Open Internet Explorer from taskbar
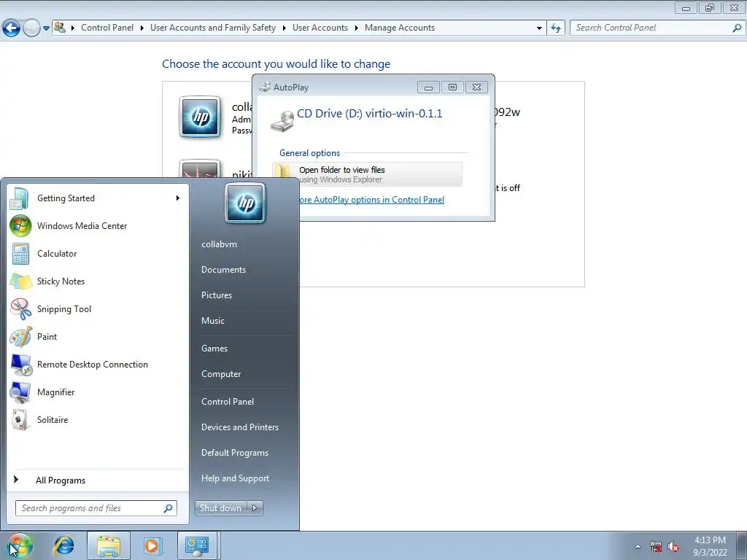The height and width of the screenshot is (560, 747). [64, 545]
